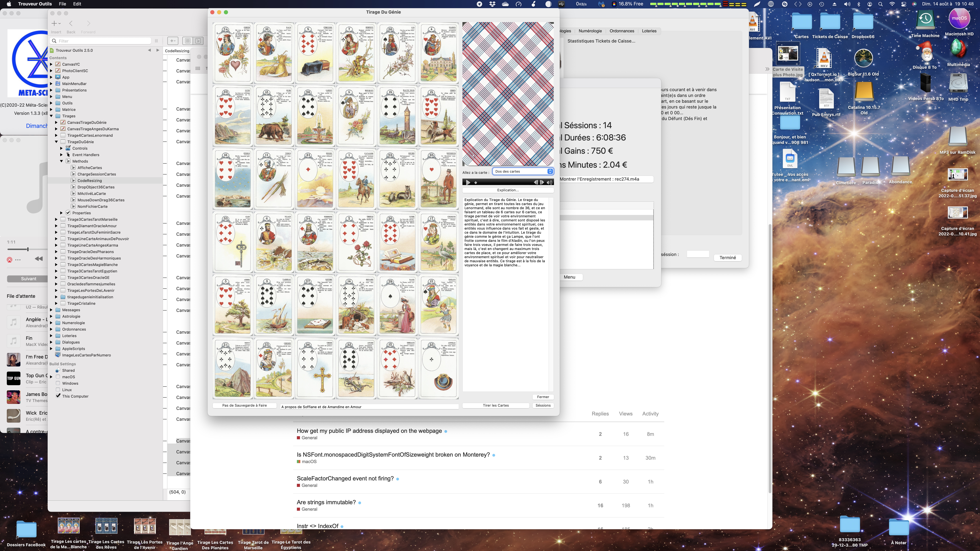This screenshot has width=980, height=551.
Task: Click the Menu button in background window
Action: click(569, 277)
